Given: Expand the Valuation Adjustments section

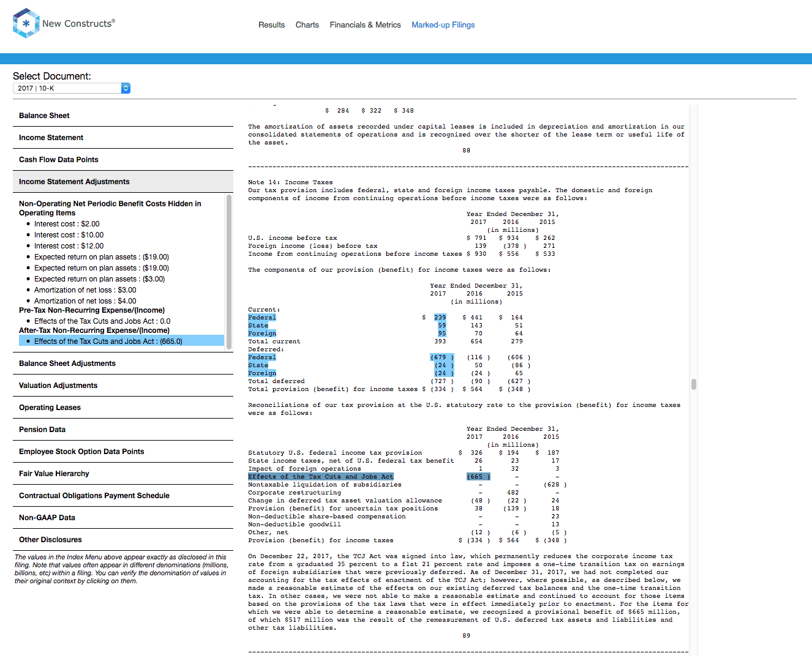Looking at the screenshot, I should click(x=123, y=386).
